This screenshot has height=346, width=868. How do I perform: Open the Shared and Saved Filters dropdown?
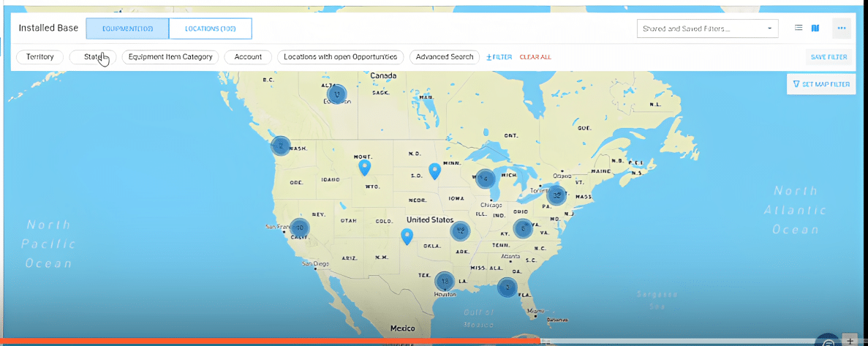(x=706, y=29)
